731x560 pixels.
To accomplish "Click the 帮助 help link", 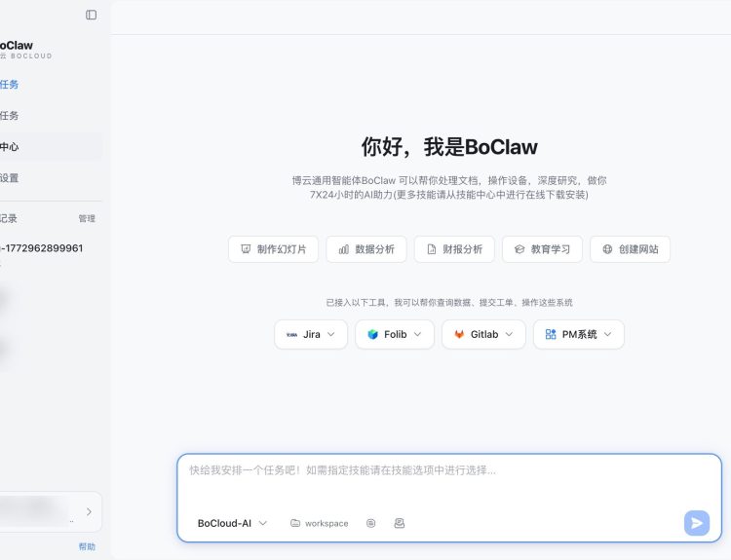I will tap(87, 546).
